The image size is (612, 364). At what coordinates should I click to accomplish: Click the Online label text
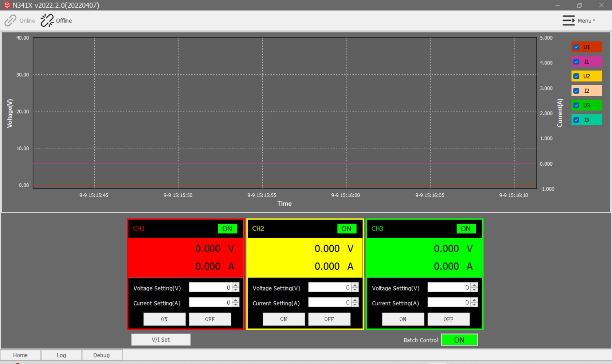(x=27, y=21)
